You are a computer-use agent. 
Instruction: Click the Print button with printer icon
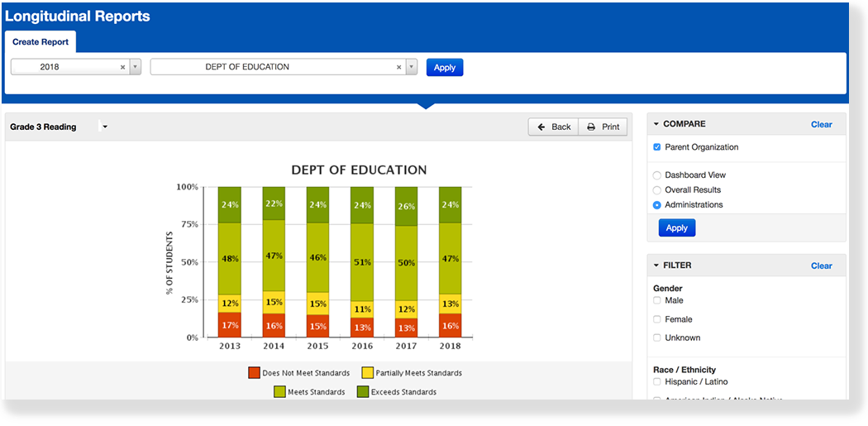pyautogui.click(x=603, y=127)
